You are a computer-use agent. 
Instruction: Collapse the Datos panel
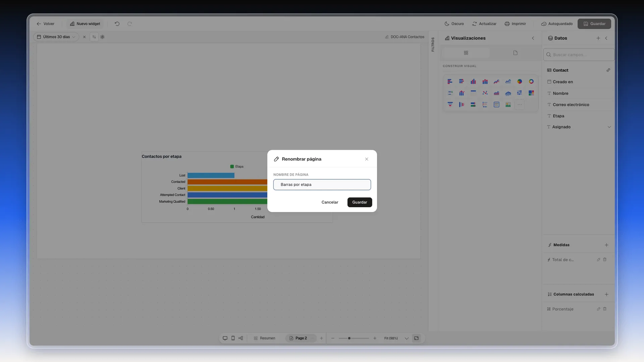pos(606,38)
